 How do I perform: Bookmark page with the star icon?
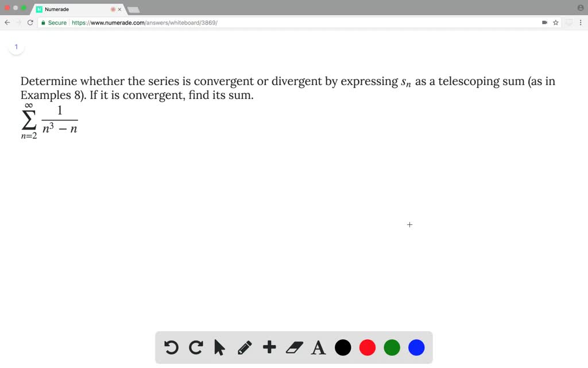click(555, 22)
